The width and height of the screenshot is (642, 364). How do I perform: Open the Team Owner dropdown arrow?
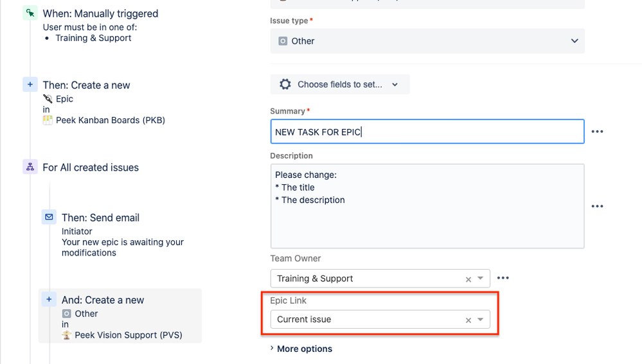481,279
